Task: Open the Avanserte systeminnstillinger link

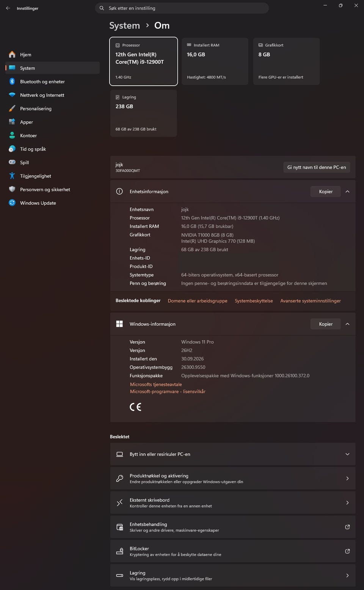Action: pos(311,301)
